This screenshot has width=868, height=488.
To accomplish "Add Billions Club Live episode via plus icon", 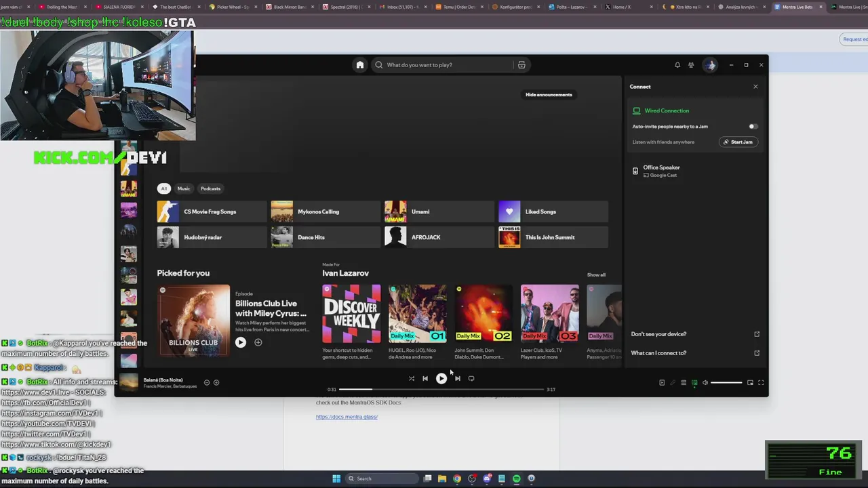I will (x=258, y=342).
